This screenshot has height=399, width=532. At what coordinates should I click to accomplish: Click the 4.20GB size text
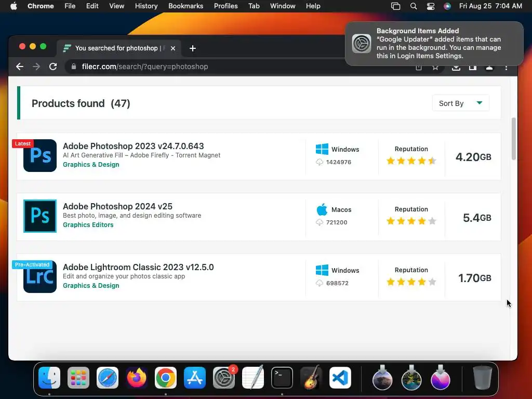(473, 157)
